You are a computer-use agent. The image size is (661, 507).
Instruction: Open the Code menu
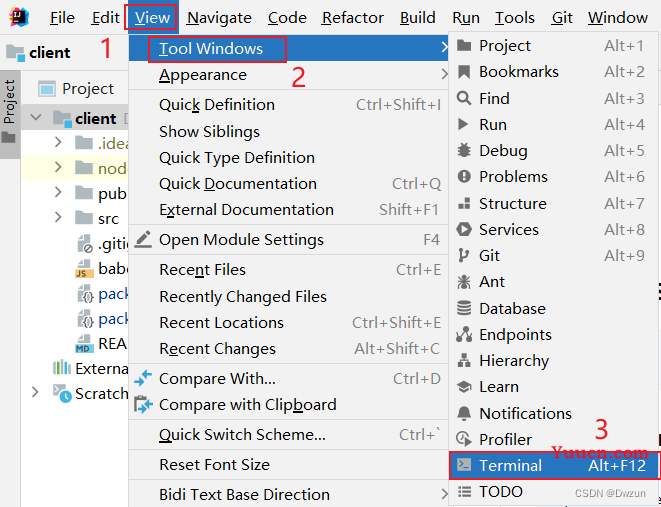(287, 18)
